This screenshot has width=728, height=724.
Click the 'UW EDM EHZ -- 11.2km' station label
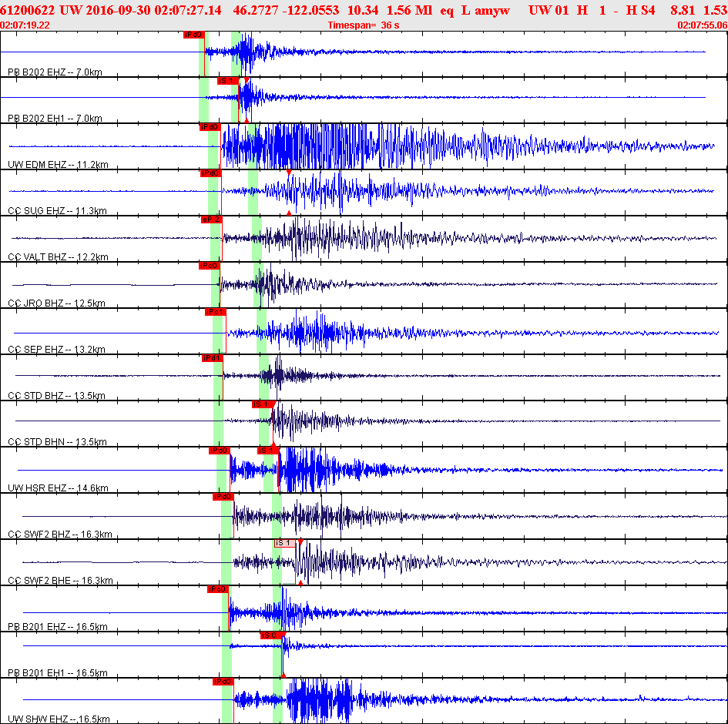(58, 164)
